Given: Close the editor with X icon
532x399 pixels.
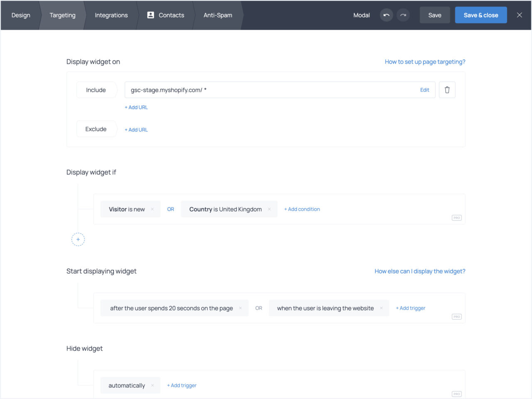Looking at the screenshot, I should 519,15.
